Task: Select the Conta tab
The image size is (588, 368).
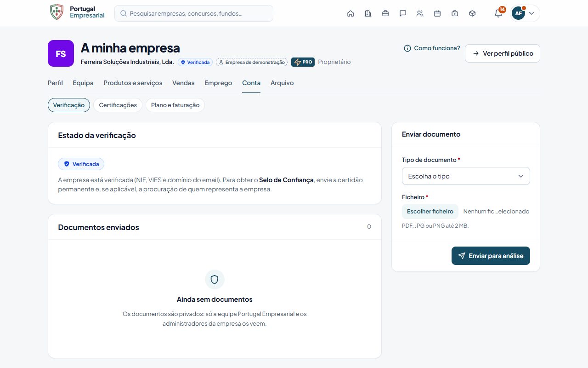Action: (x=251, y=83)
